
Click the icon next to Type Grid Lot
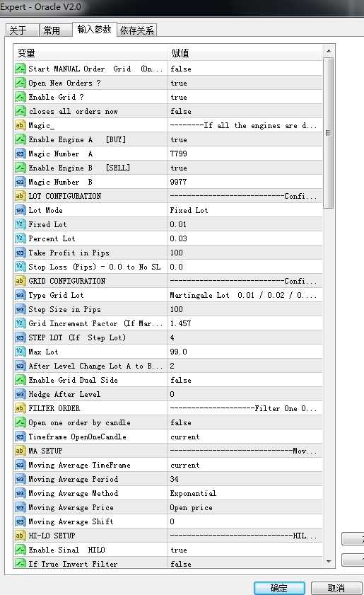[x=20, y=295]
